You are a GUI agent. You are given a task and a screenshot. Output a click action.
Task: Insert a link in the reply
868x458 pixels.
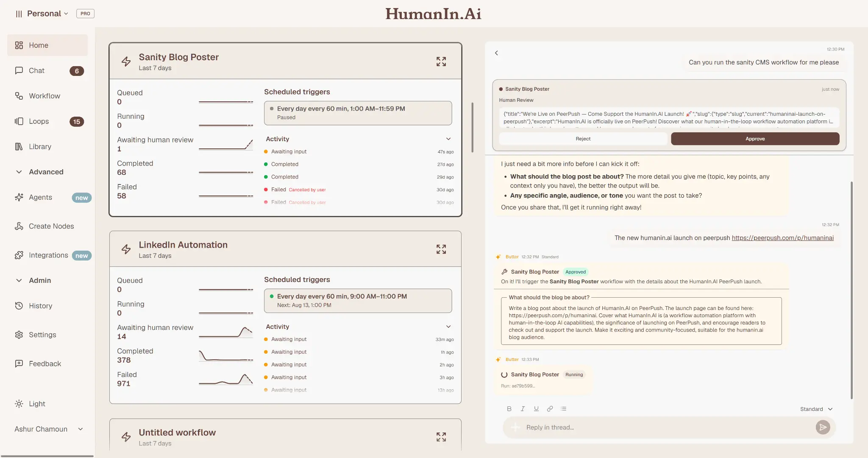point(550,409)
